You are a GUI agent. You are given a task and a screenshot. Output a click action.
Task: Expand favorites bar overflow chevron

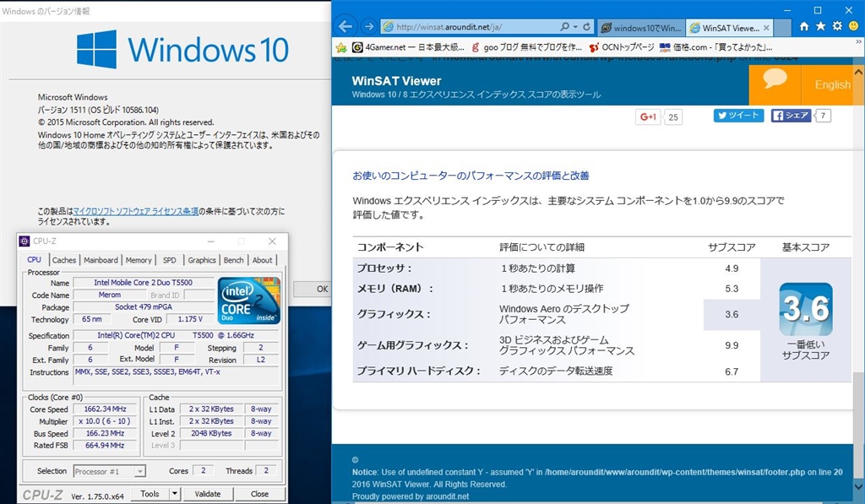pos(858,42)
